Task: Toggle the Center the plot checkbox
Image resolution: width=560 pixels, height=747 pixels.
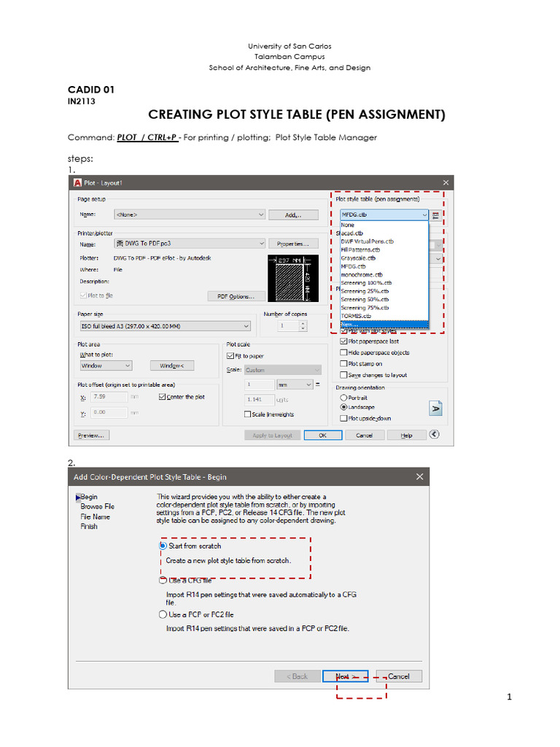Action: [x=162, y=397]
